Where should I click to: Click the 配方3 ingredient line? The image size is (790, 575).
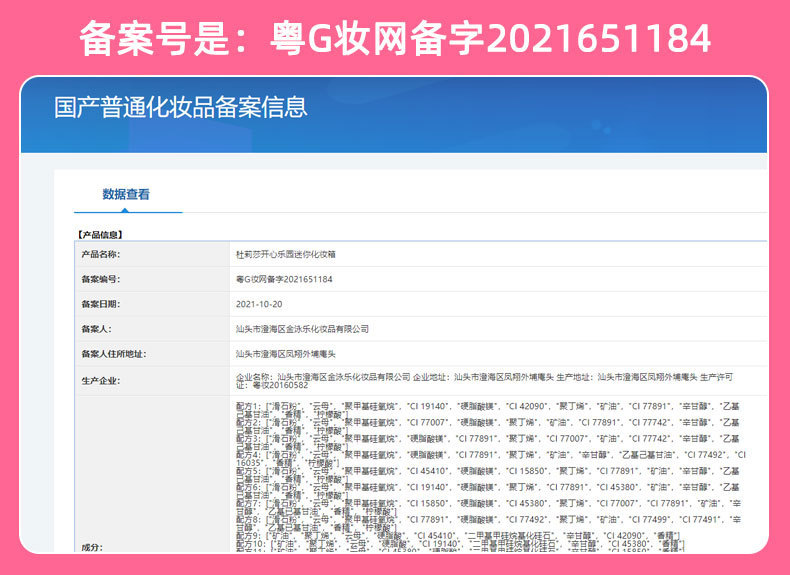(488, 442)
